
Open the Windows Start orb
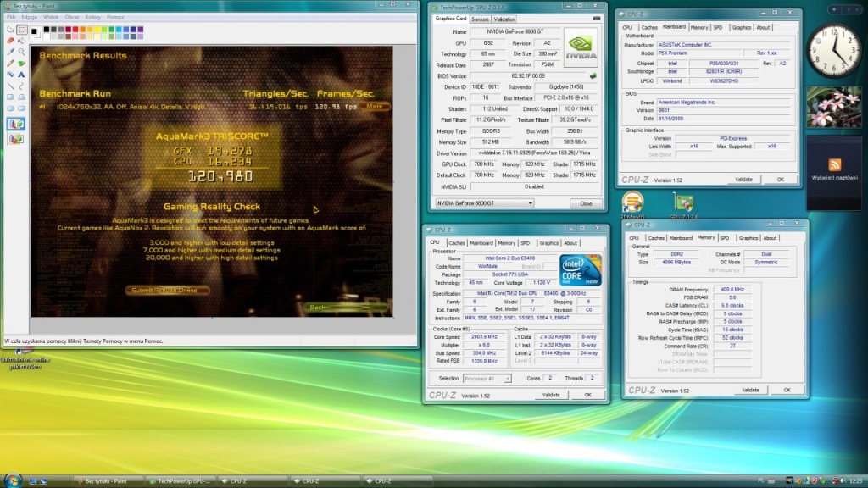12,480
